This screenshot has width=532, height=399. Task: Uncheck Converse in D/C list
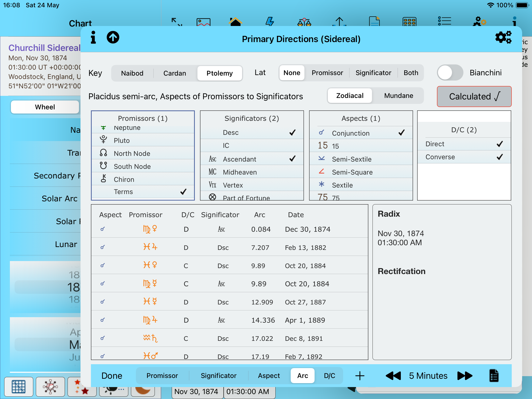click(464, 157)
